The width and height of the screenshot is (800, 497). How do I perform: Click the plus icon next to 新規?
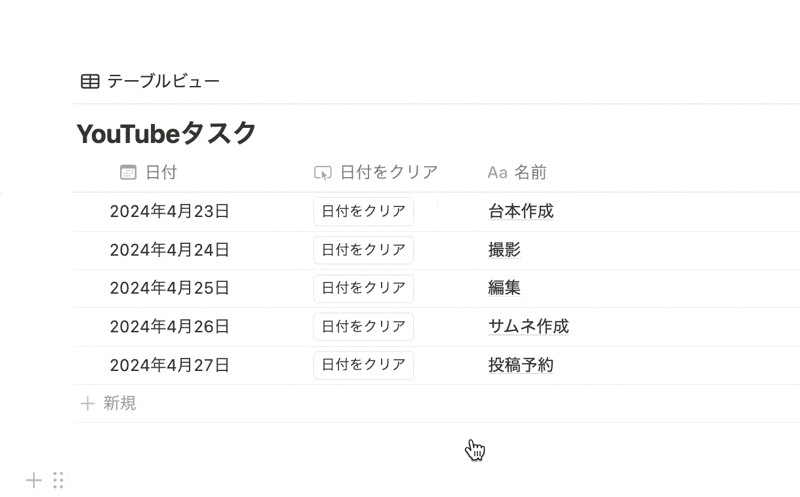87,404
